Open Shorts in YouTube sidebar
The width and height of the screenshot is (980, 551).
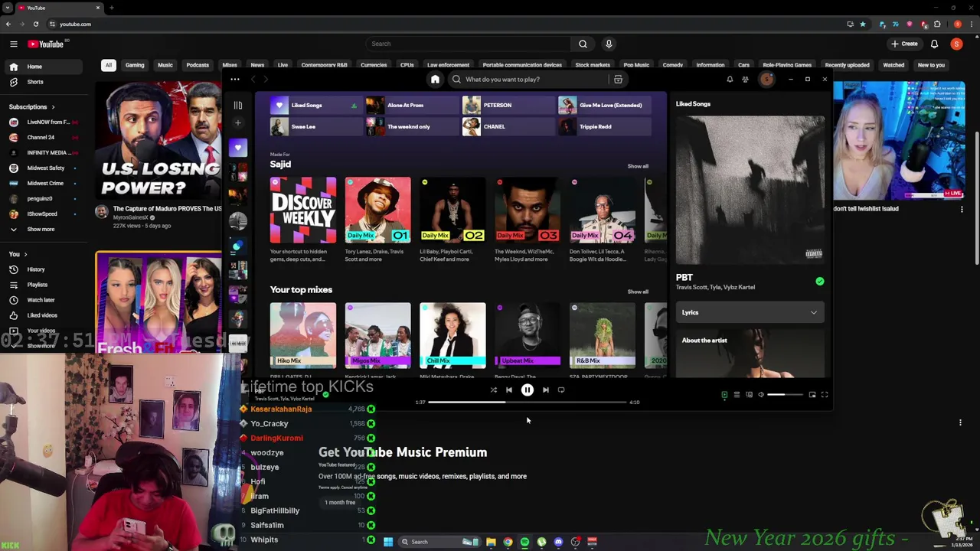(x=44, y=82)
